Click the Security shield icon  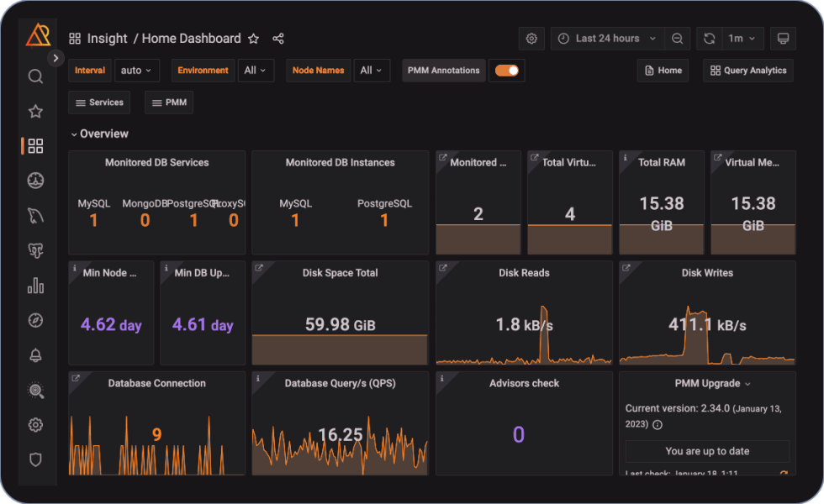[x=35, y=459]
